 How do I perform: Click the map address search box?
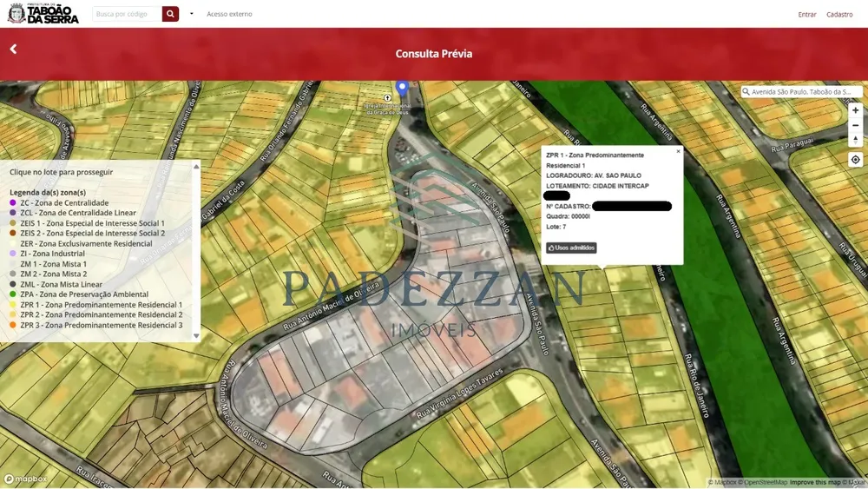click(x=802, y=91)
